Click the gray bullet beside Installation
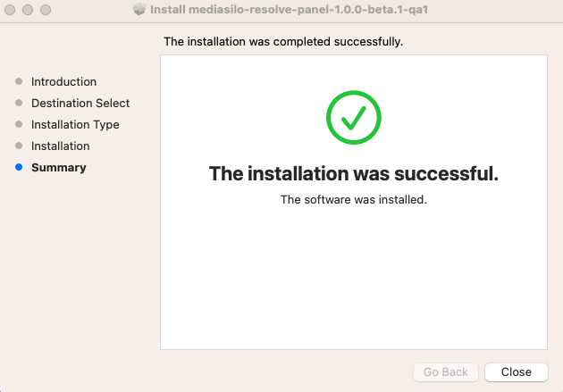Screen dimensions: 563x392 point(19,146)
